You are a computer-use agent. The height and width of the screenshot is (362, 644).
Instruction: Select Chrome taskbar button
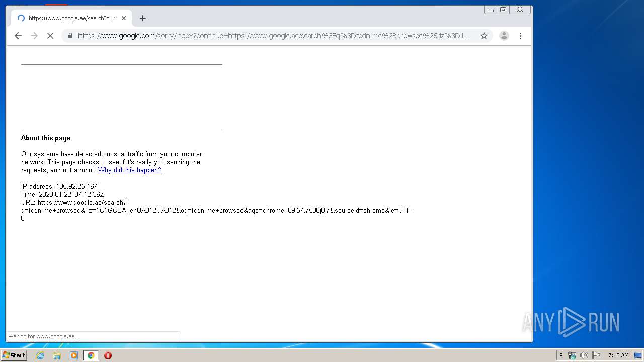[x=91, y=355]
